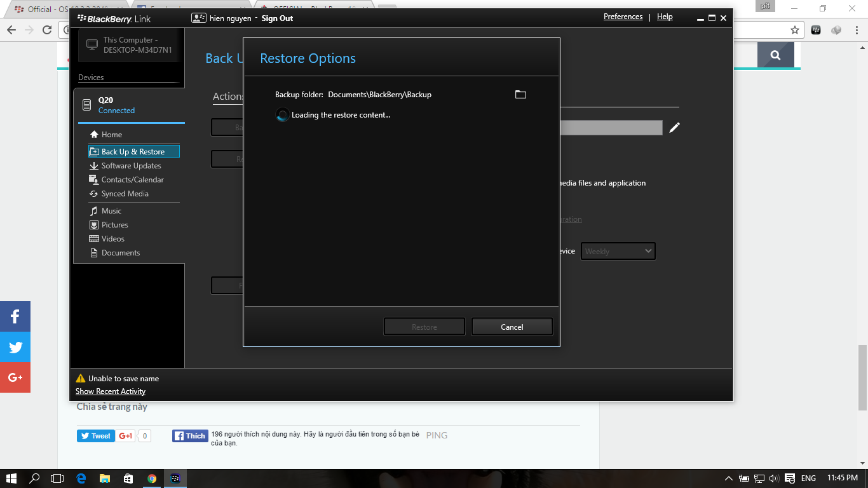This screenshot has width=868, height=488.
Task: Select This Computer DESKTOP-M34D7N1
Action: click(129, 45)
